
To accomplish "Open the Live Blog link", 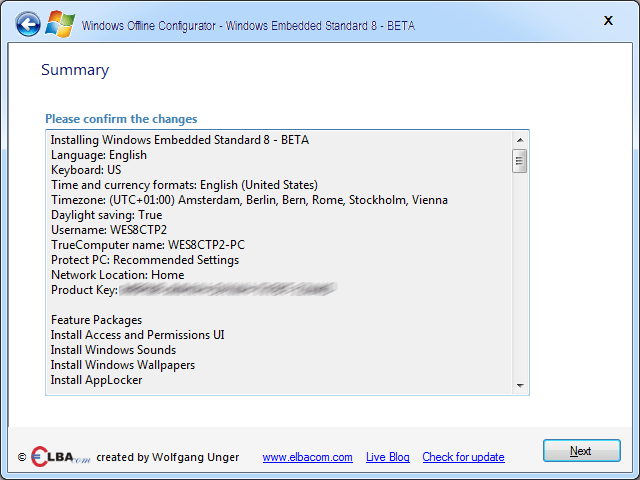I will (x=387, y=457).
